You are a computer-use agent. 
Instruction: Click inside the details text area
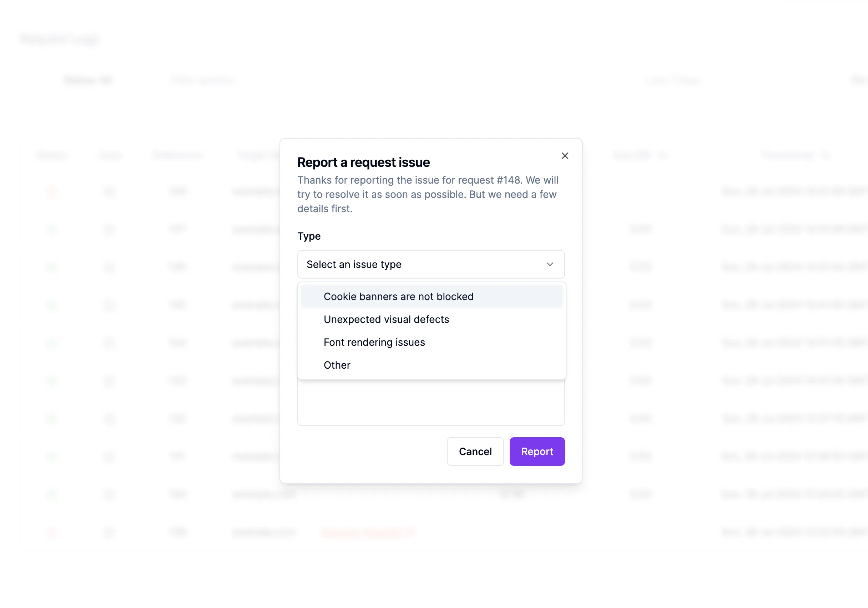click(430, 403)
